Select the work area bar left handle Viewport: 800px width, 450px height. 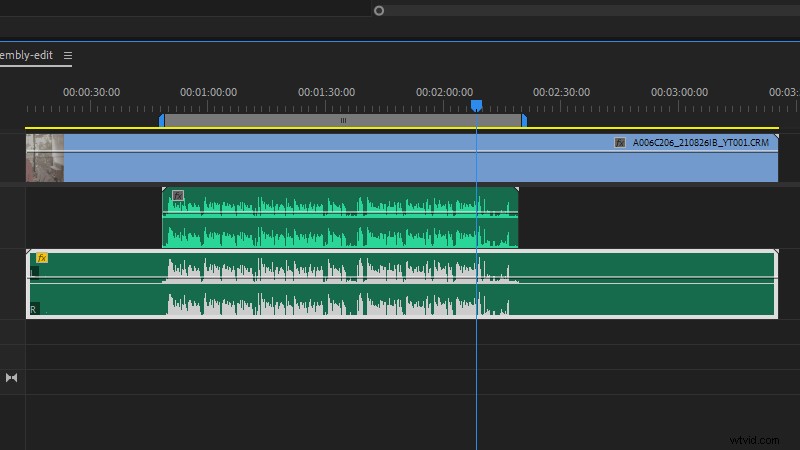pyautogui.click(x=162, y=120)
